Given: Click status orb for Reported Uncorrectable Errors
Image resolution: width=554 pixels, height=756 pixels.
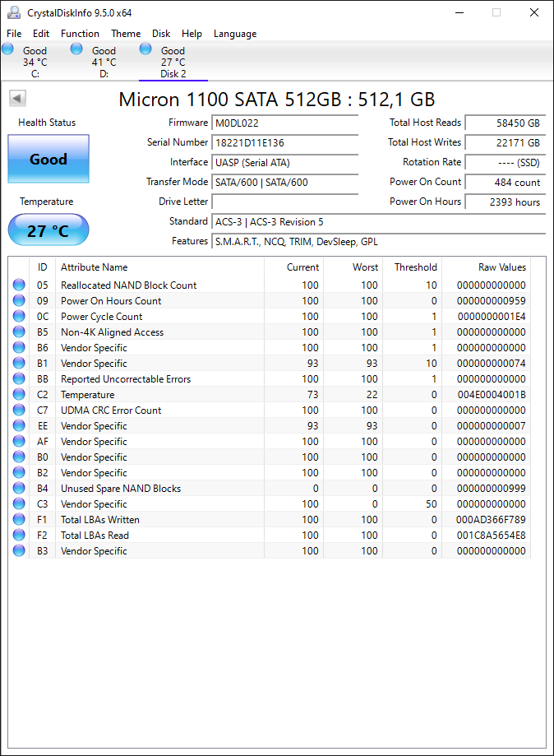Looking at the screenshot, I should (x=19, y=378).
